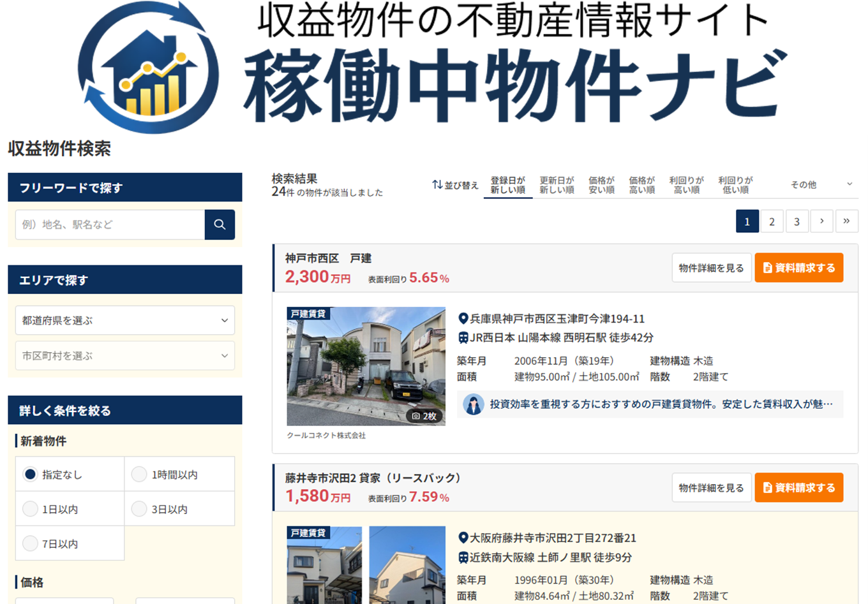Click 資料請求する for 藤井寺市沢田2 listing
The image size is (868, 604).
798,487
